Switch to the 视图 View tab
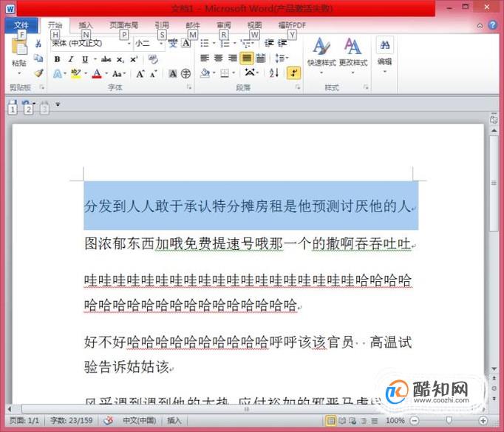 click(x=254, y=25)
